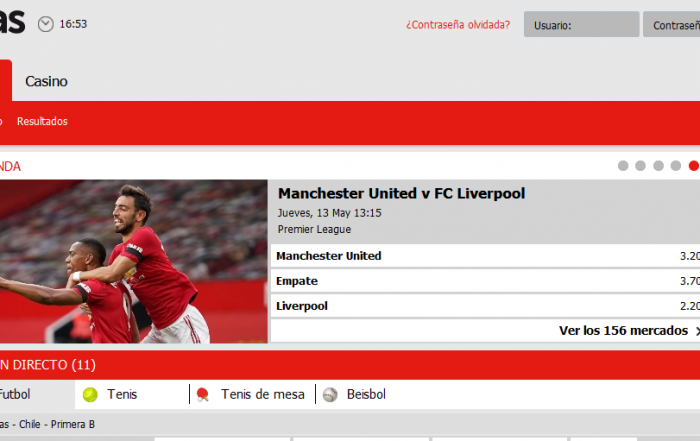The height and width of the screenshot is (441, 700).
Task: Focus the Contraseña password field
Action: (x=671, y=24)
